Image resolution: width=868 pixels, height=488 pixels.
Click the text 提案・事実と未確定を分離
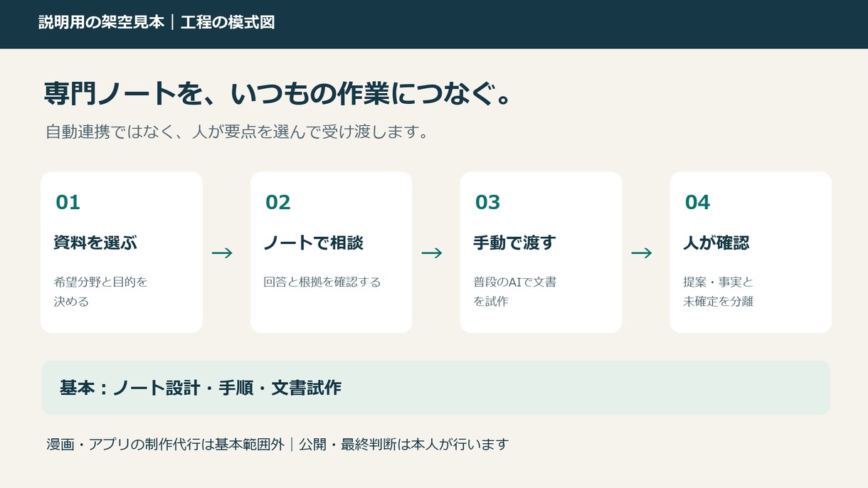[x=719, y=292]
